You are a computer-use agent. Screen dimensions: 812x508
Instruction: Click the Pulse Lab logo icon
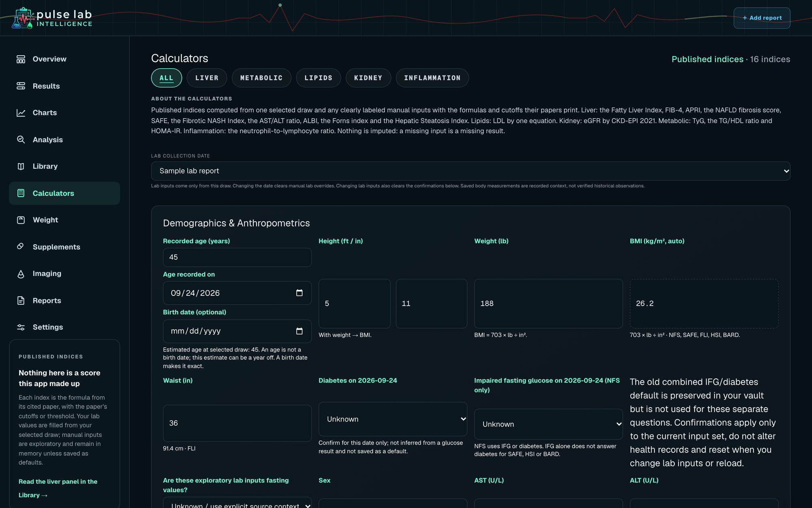pos(23,18)
